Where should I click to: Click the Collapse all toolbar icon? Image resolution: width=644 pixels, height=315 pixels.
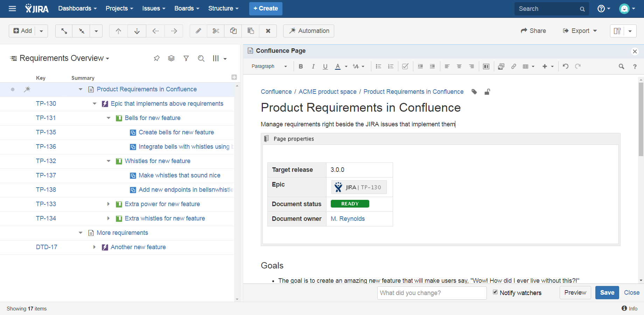tap(81, 31)
